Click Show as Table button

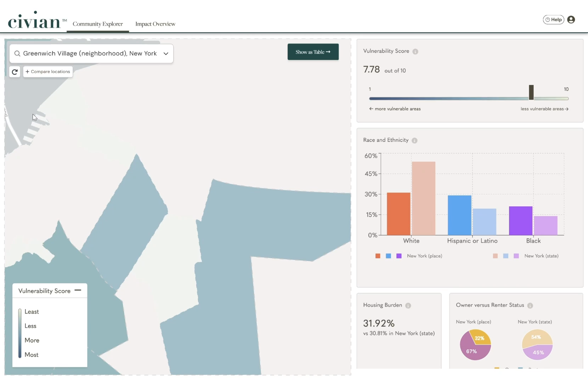313,52
